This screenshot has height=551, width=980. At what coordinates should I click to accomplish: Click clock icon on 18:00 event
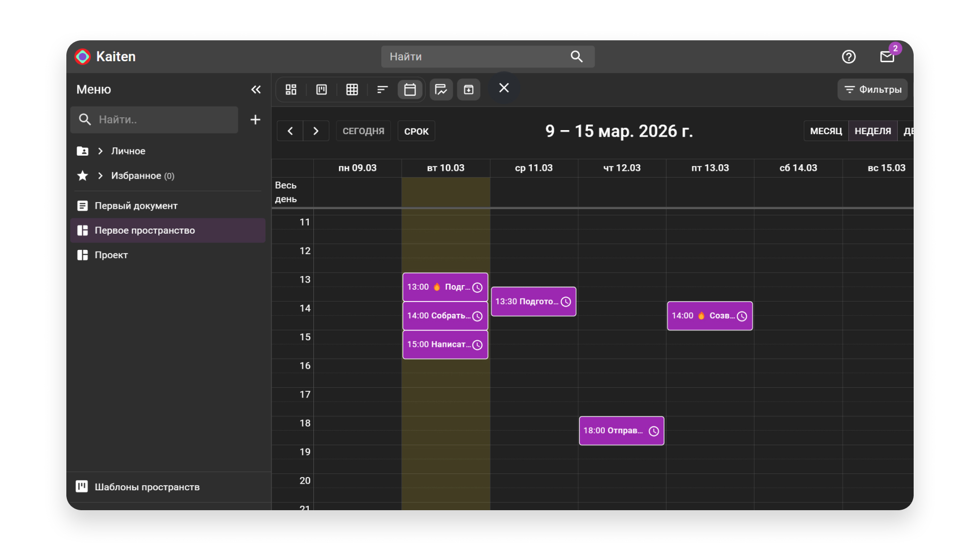653,432
